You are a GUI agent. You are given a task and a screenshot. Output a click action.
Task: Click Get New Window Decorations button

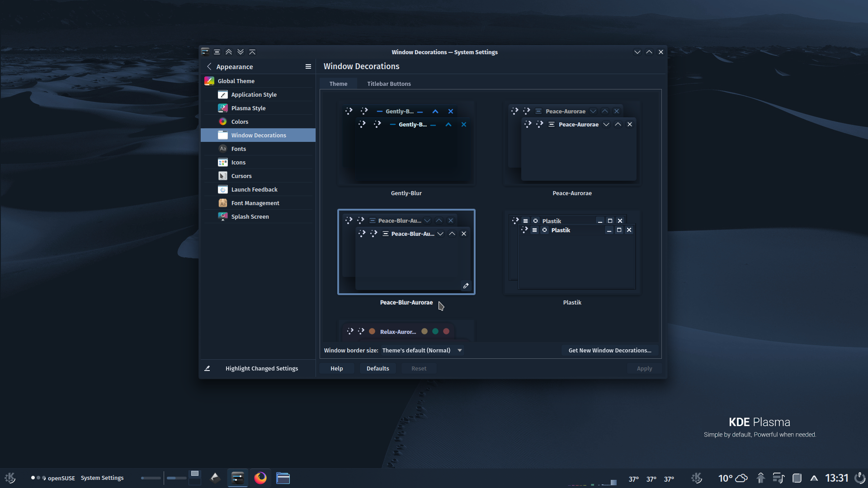tap(610, 350)
